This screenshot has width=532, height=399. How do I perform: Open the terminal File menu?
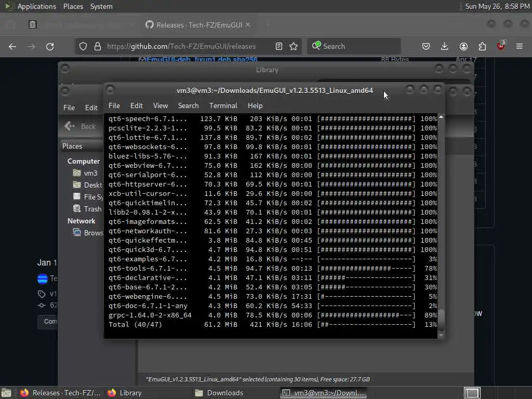pos(114,105)
